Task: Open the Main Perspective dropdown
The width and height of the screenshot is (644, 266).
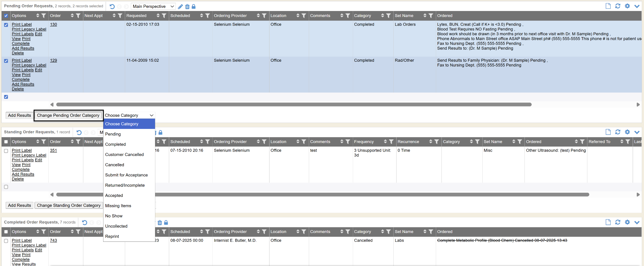Action: click(153, 7)
